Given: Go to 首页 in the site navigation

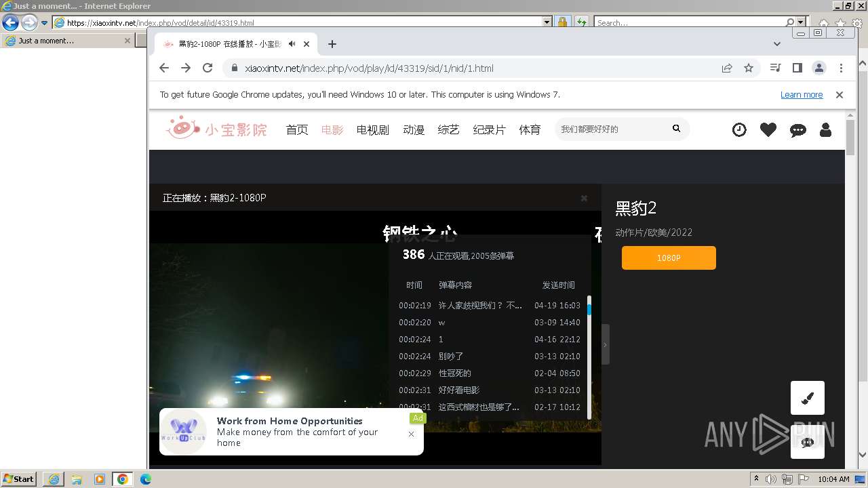Looking at the screenshot, I should [297, 129].
